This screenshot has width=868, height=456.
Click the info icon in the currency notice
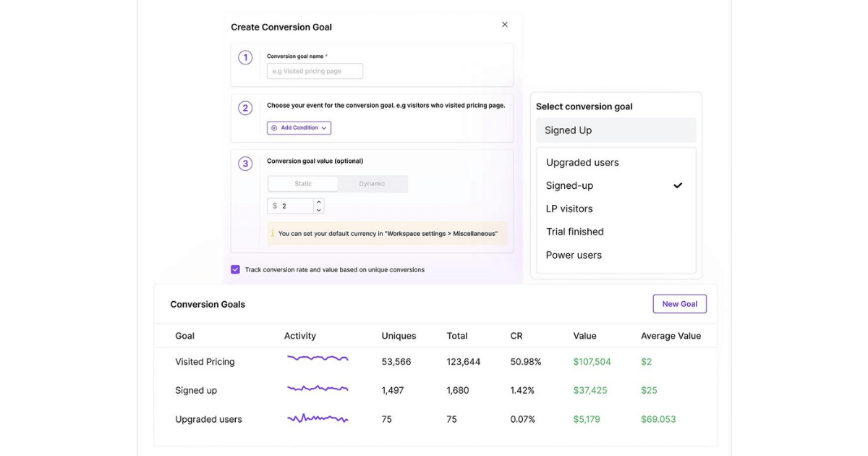tap(273, 234)
